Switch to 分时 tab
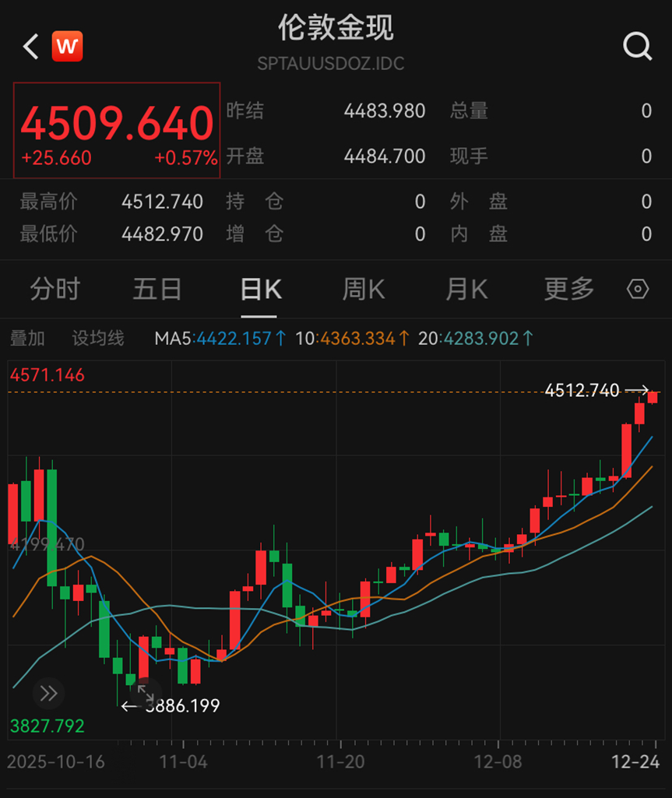 pyautogui.click(x=55, y=290)
